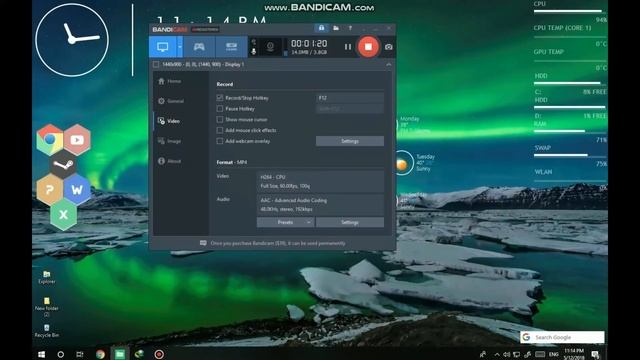Screen dimensions: 640x360
Task: Enable Pause Hotkey checkbox
Action: (x=220, y=109)
